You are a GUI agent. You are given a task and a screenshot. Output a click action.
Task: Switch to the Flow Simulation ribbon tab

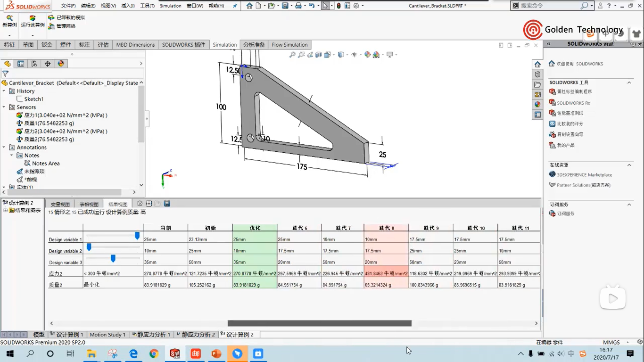(x=289, y=45)
